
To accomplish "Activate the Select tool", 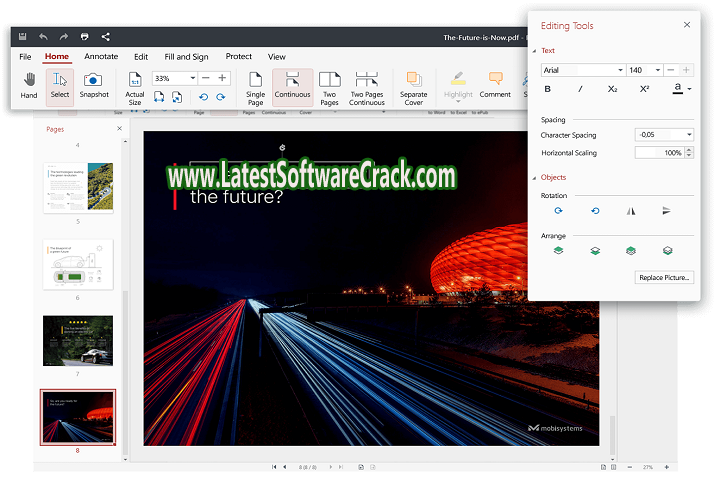I will pyautogui.click(x=60, y=86).
